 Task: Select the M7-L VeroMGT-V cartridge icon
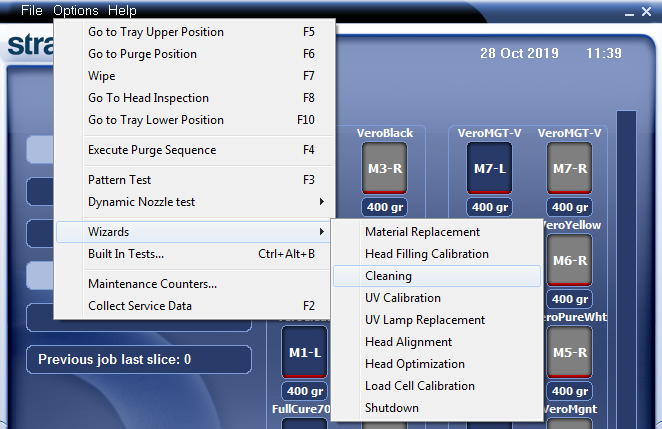pos(489,168)
